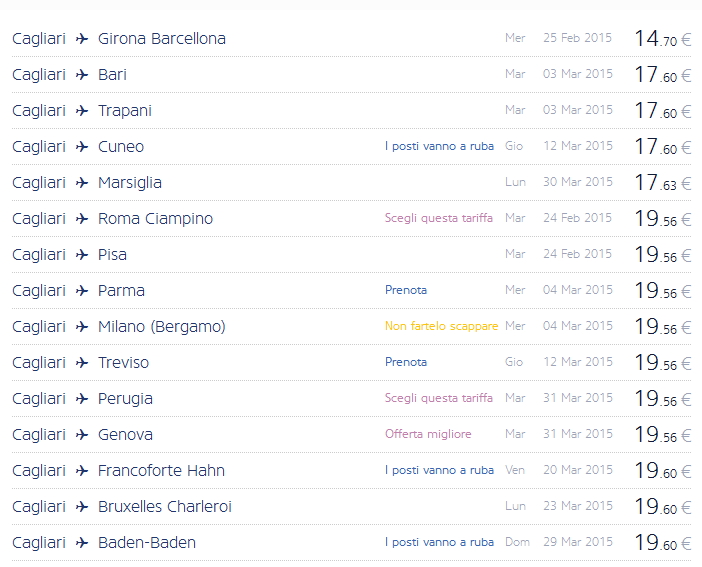Image resolution: width=702 pixels, height=567 pixels.
Task: Click the airplane icon in the Pisa row
Action: pyautogui.click(x=82, y=255)
